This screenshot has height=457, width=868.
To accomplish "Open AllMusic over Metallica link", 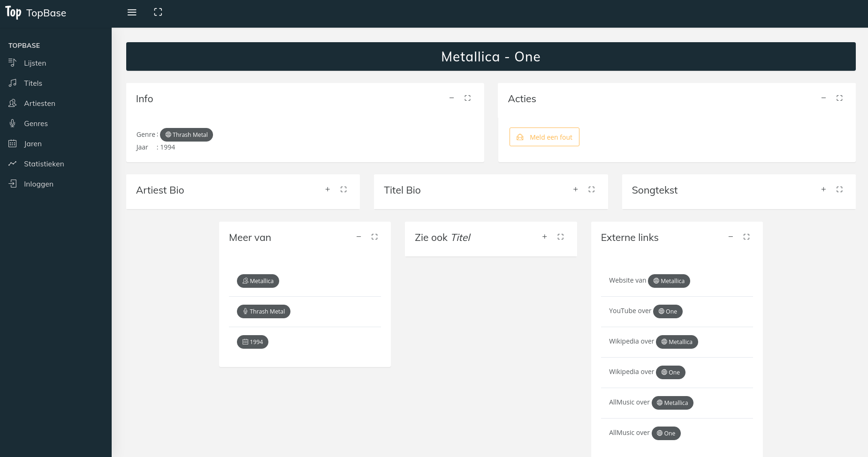I will (x=672, y=403).
